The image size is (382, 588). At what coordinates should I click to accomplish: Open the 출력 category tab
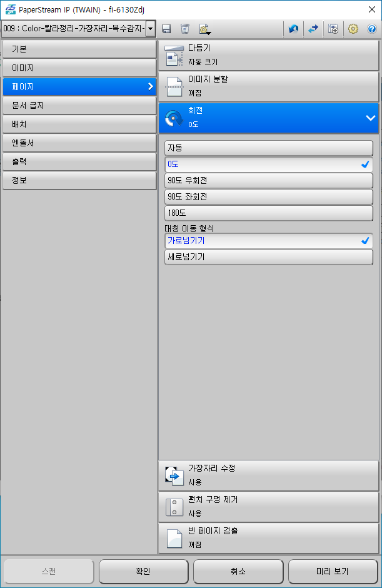point(79,161)
